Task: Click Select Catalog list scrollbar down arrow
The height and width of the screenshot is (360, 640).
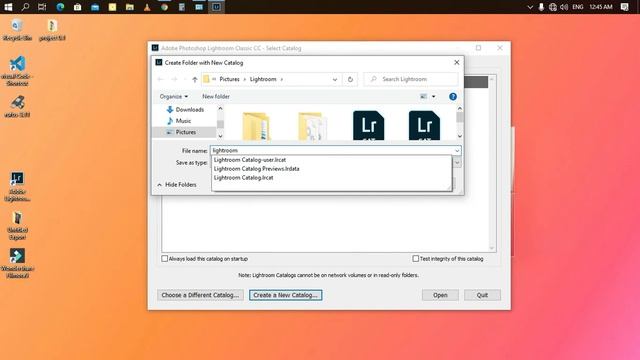Action: click(x=492, y=248)
